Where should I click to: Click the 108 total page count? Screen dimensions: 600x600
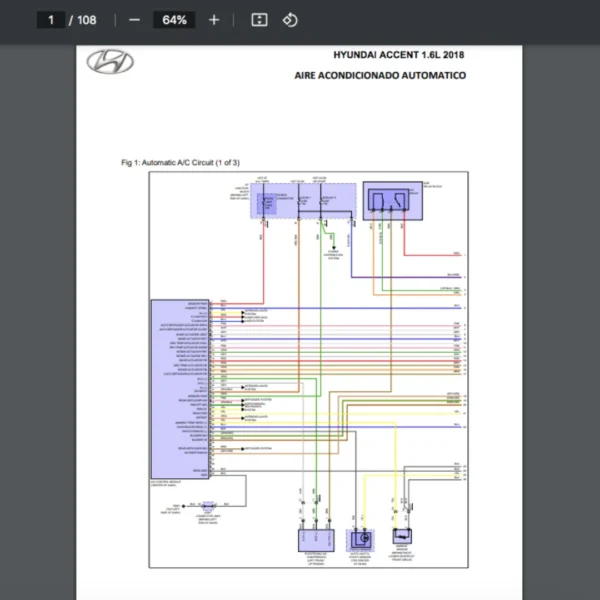click(86, 20)
